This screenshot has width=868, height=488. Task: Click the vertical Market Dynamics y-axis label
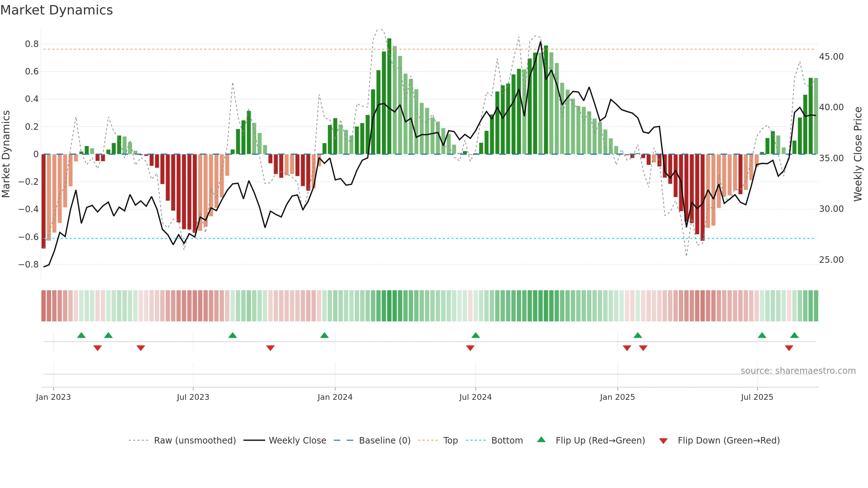point(6,154)
